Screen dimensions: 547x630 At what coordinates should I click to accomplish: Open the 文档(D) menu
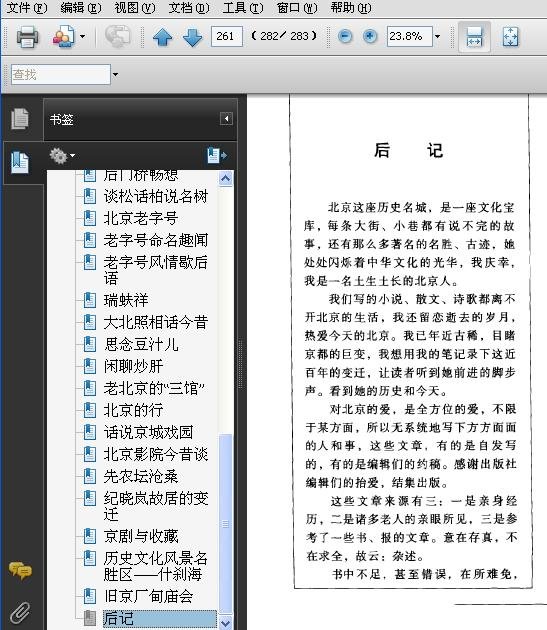189,8
